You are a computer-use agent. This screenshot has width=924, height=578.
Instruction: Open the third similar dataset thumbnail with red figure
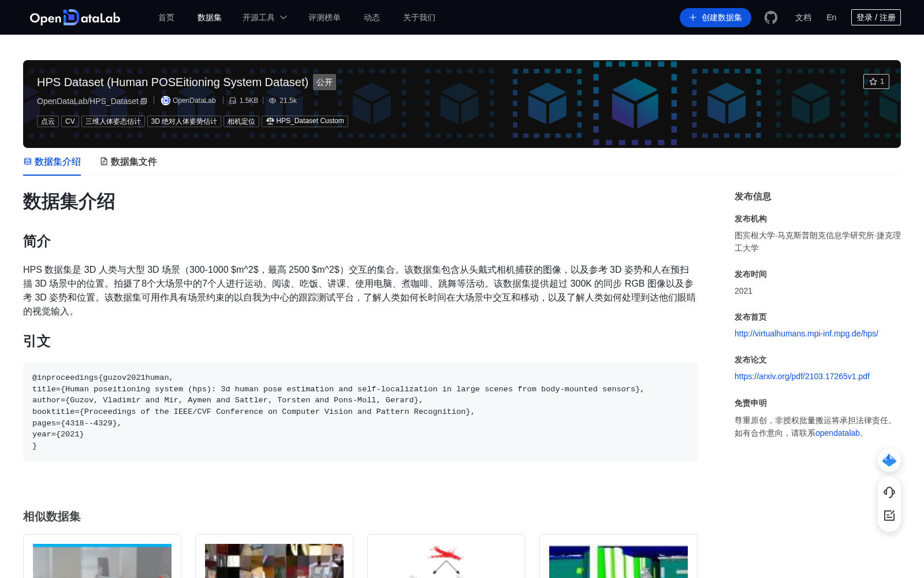click(x=446, y=561)
